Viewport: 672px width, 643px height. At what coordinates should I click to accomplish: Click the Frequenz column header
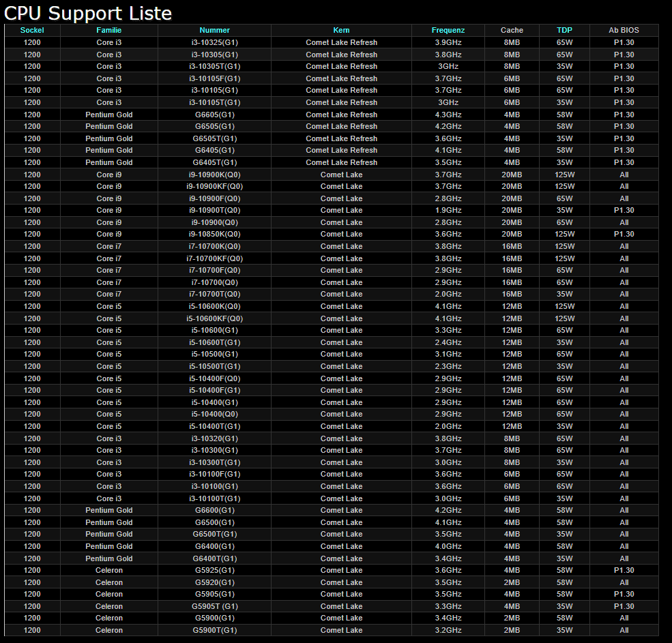[x=448, y=30]
